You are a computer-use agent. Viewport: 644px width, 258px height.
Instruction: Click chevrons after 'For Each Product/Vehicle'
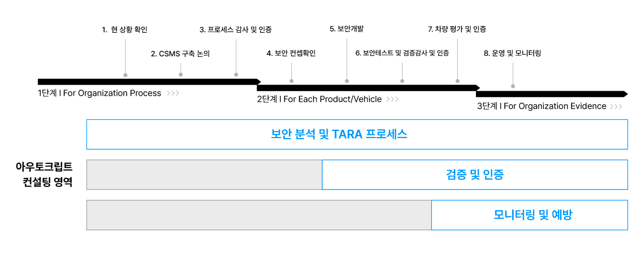392,99
